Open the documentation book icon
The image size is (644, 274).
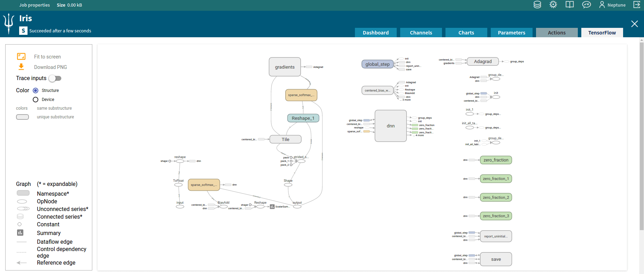[569, 5]
